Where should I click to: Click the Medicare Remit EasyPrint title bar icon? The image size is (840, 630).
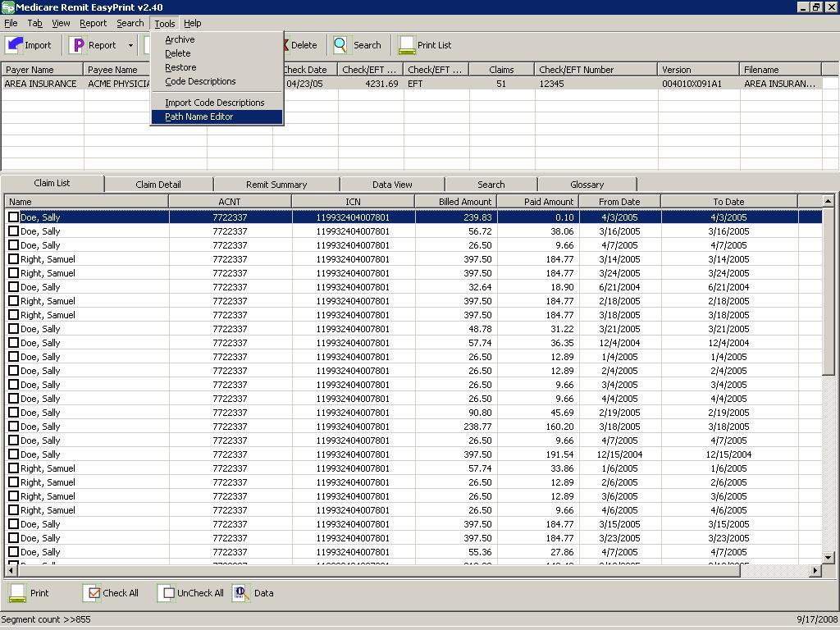click(7, 7)
